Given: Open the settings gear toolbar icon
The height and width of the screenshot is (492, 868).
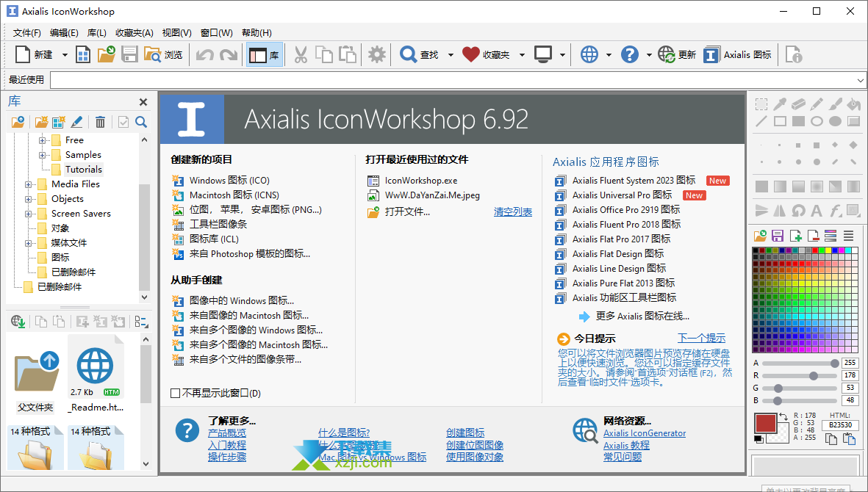Looking at the screenshot, I should coord(377,55).
